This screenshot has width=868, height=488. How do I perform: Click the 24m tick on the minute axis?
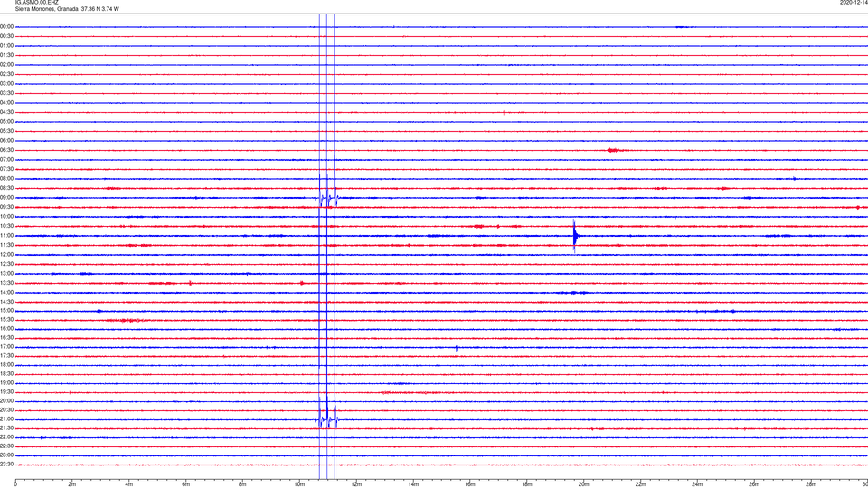(x=697, y=484)
